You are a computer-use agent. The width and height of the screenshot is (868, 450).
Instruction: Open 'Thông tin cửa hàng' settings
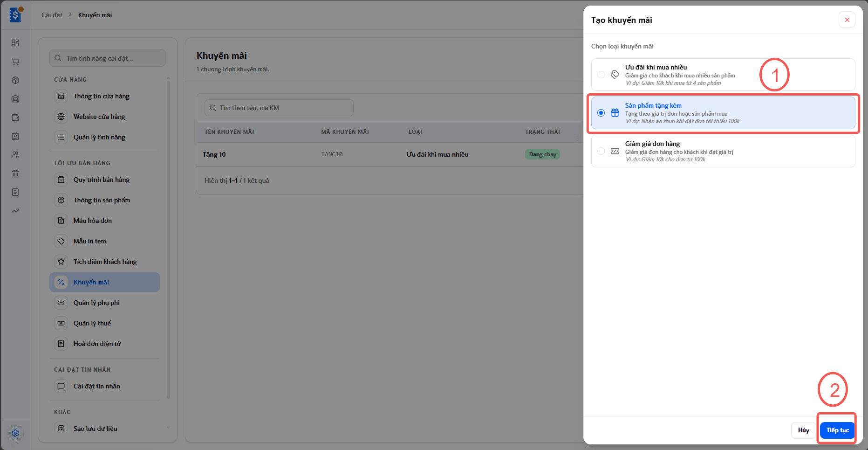click(x=104, y=96)
